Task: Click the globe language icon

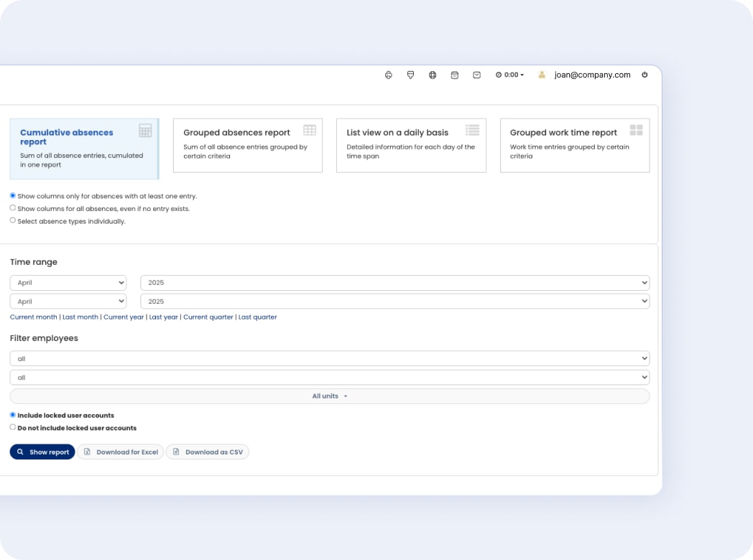Action: point(433,75)
